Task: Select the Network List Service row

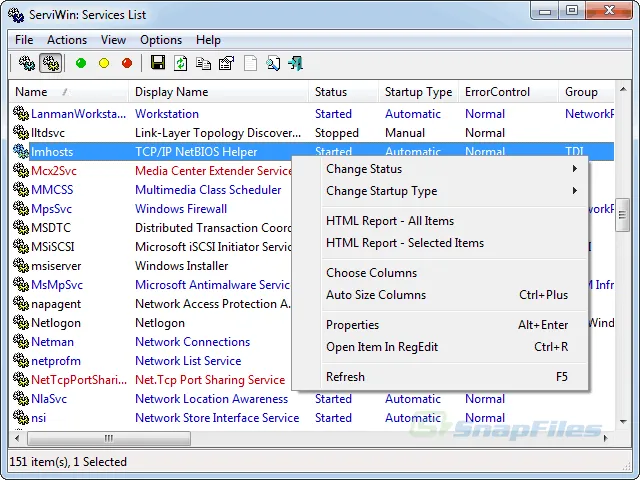Action: tap(151, 361)
